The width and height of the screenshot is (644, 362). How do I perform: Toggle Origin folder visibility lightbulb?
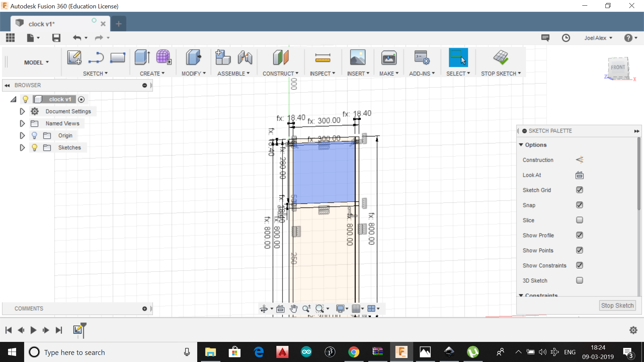(34, 135)
